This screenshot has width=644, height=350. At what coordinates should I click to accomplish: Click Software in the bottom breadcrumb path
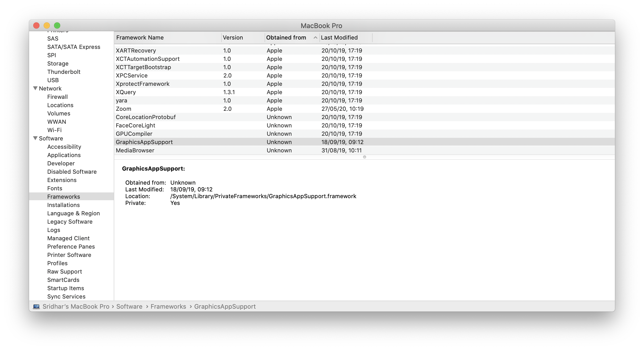click(129, 307)
